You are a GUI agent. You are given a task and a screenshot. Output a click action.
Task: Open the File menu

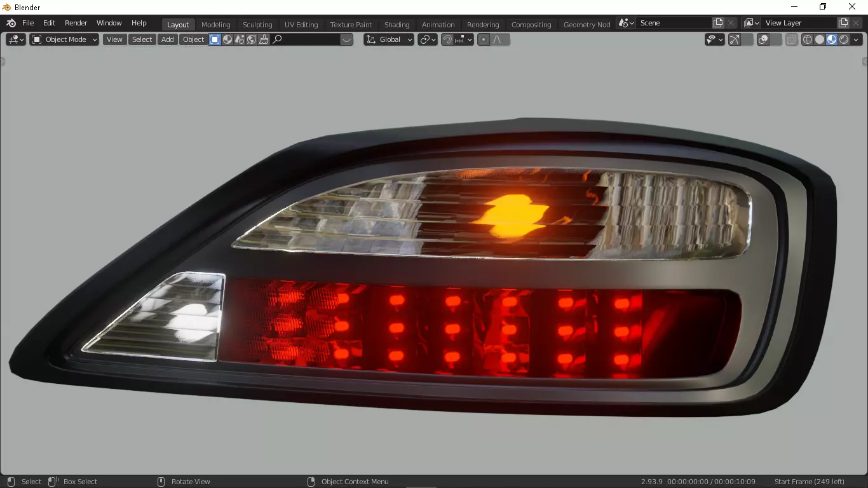click(28, 23)
